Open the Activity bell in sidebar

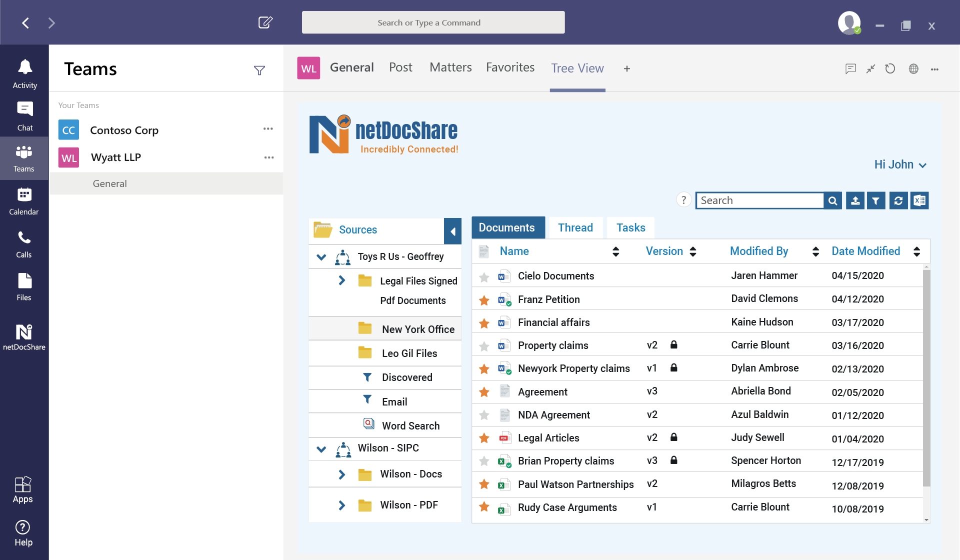tap(24, 74)
